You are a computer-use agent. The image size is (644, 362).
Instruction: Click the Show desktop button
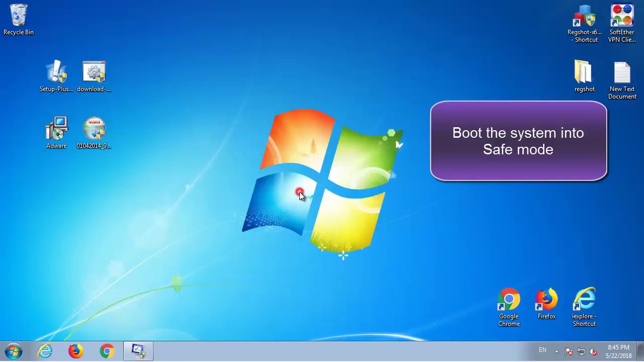click(x=640, y=351)
